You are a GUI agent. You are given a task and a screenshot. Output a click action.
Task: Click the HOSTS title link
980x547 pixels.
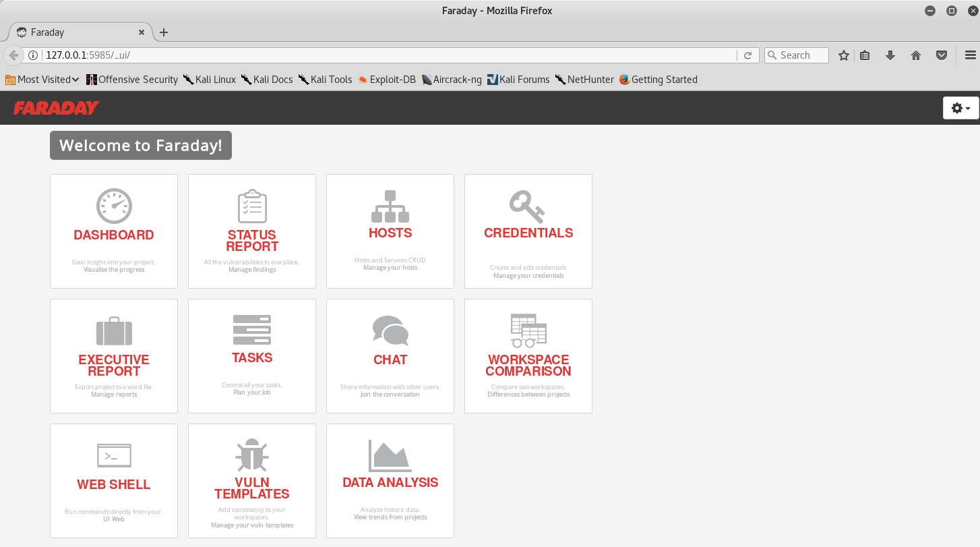(390, 233)
